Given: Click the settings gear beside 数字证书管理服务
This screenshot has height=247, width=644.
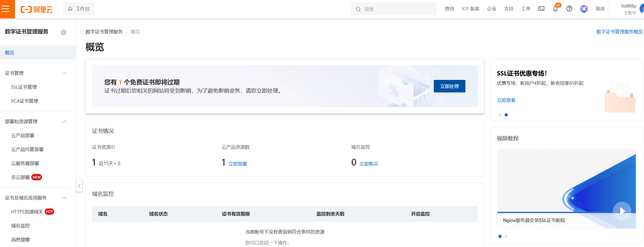Looking at the screenshot, I should 64,32.
